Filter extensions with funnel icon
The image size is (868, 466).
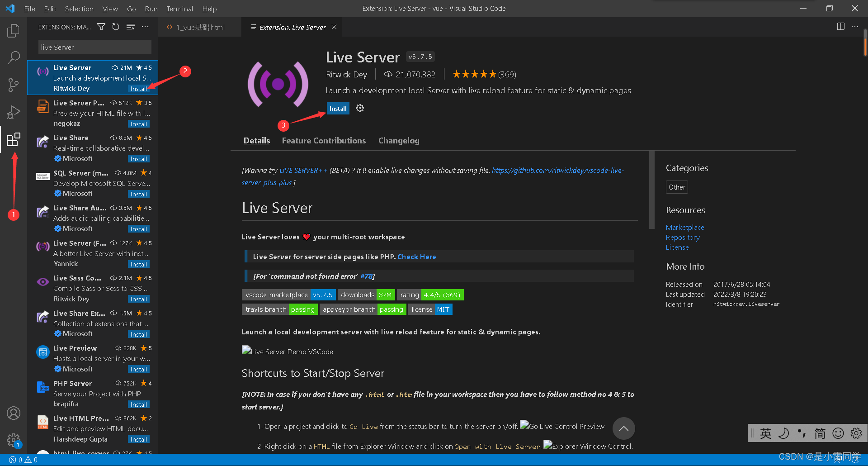point(101,27)
